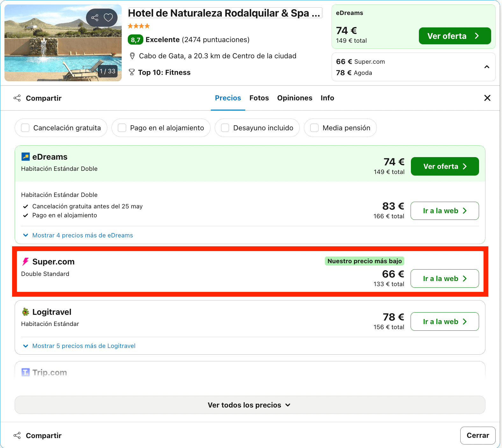Image resolution: width=502 pixels, height=448 pixels.
Task: Click top Ver oferta green button
Action: (x=455, y=36)
